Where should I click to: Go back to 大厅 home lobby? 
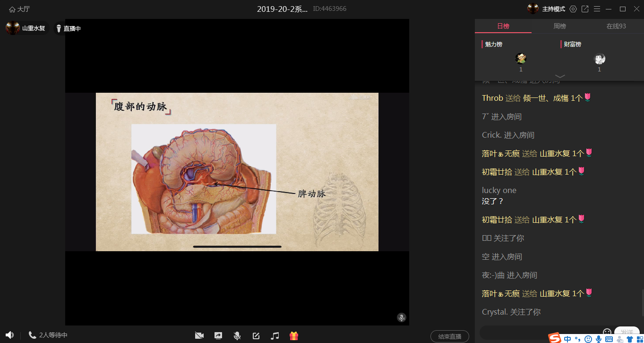[19, 9]
